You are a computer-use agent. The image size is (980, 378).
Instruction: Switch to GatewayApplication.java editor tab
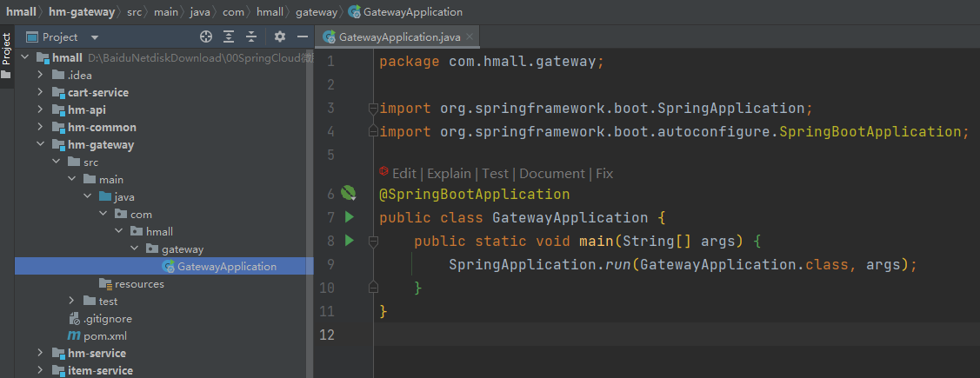point(397,36)
